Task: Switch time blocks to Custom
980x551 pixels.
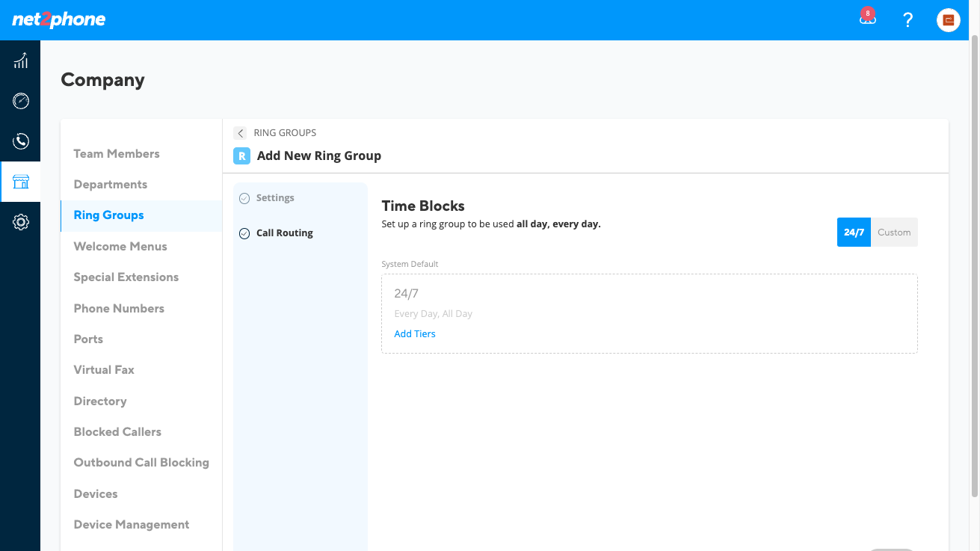Action: pyautogui.click(x=894, y=233)
